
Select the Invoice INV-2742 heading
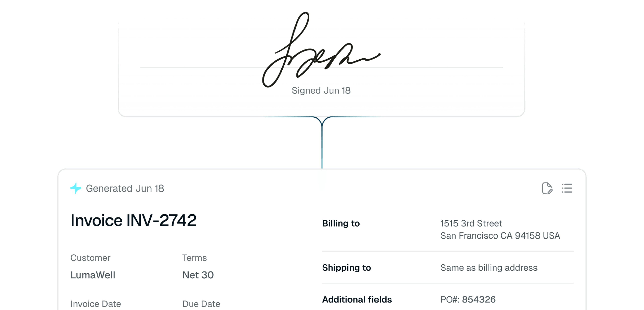coord(133,220)
